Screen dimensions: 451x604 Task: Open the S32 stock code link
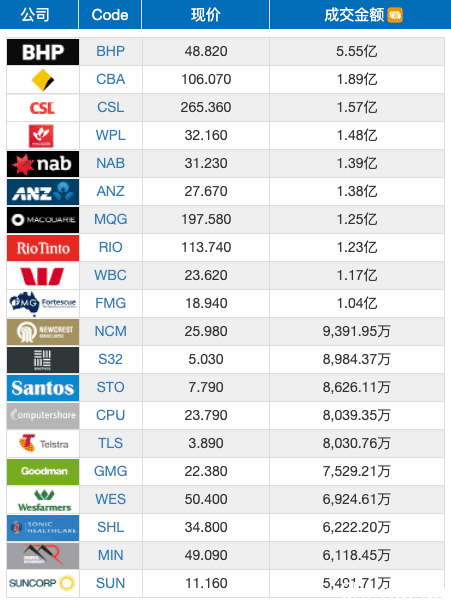click(111, 359)
